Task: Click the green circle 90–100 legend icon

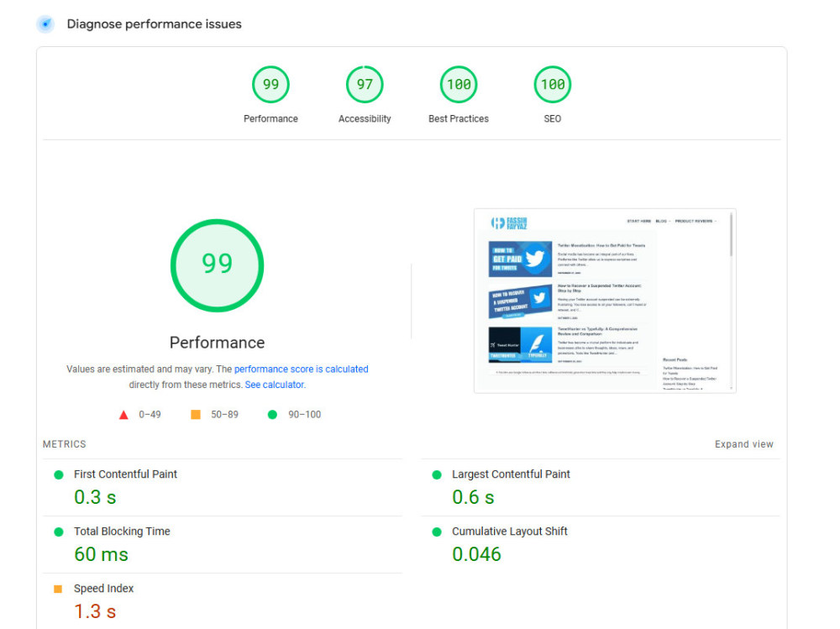Action: click(272, 414)
